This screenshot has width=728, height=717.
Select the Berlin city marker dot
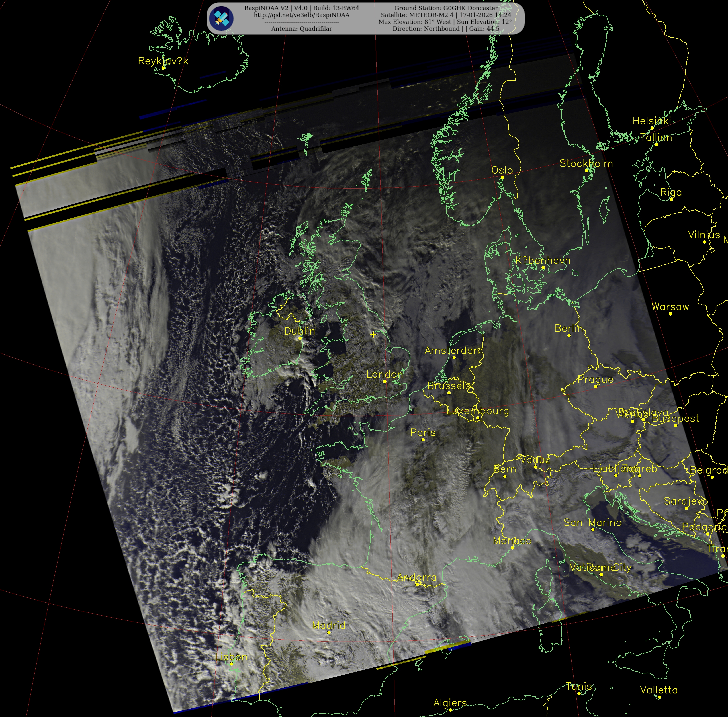(x=569, y=335)
